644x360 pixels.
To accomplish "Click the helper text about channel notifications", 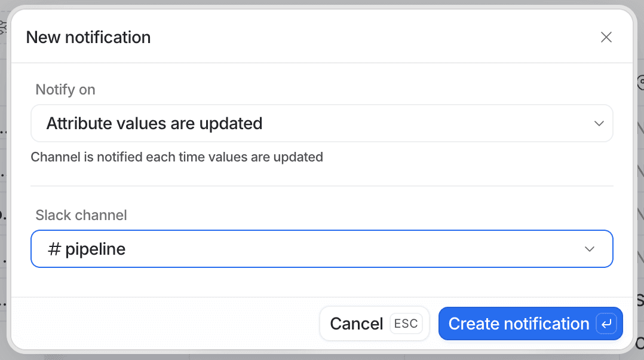I will (176, 157).
